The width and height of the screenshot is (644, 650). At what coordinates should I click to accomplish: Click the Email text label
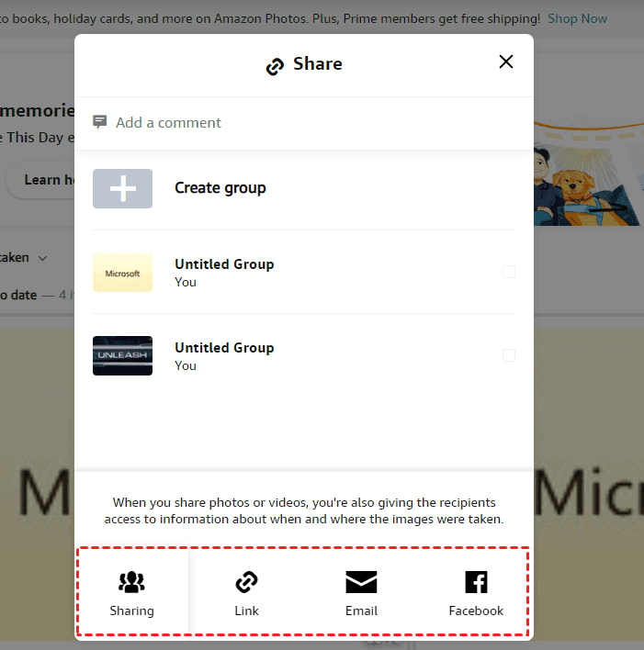point(361,611)
